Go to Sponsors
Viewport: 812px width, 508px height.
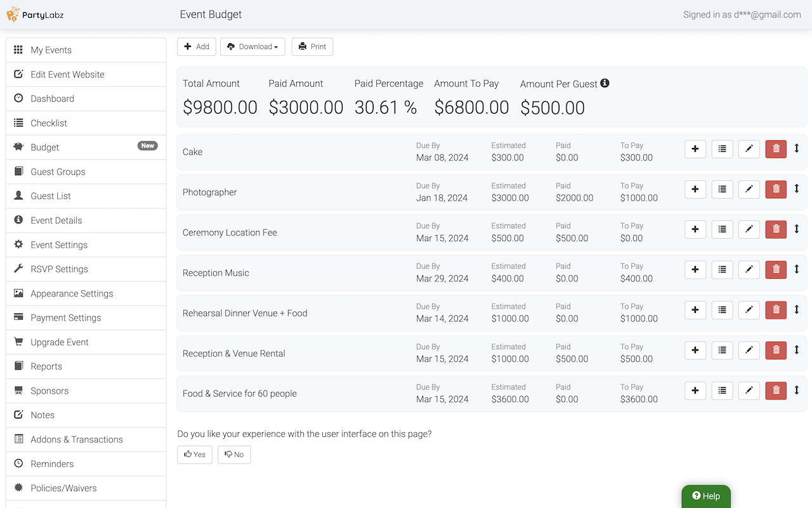(x=86, y=391)
